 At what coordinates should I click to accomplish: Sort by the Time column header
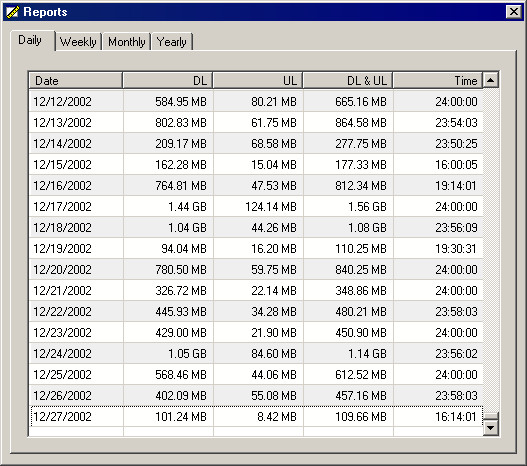click(x=438, y=81)
